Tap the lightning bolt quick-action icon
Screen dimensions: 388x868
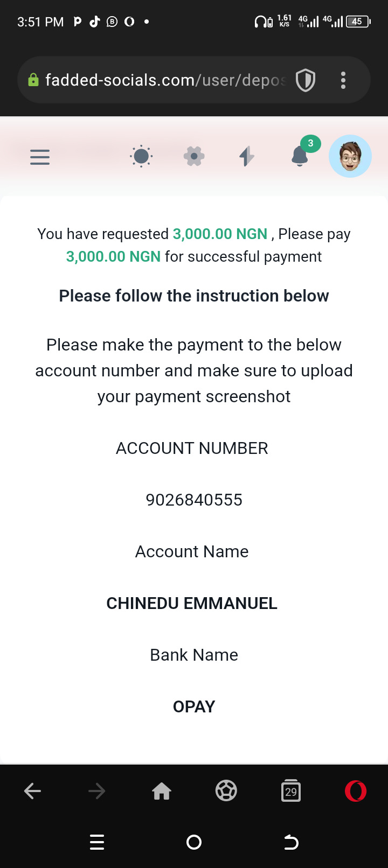coord(247,157)
